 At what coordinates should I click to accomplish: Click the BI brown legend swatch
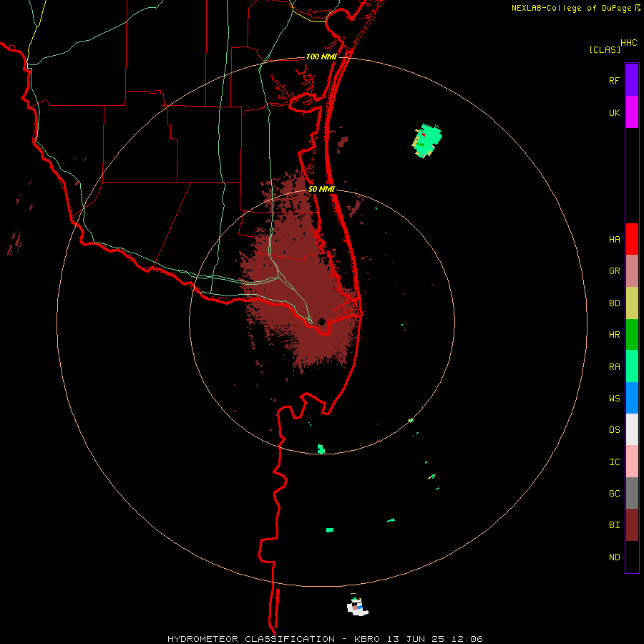point(632,525)
